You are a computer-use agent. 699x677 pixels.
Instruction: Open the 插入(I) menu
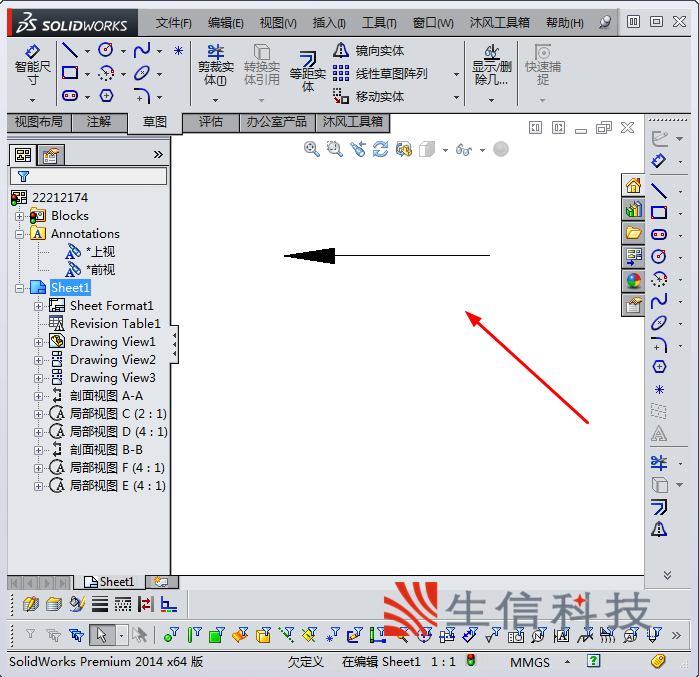click(329, 22)
